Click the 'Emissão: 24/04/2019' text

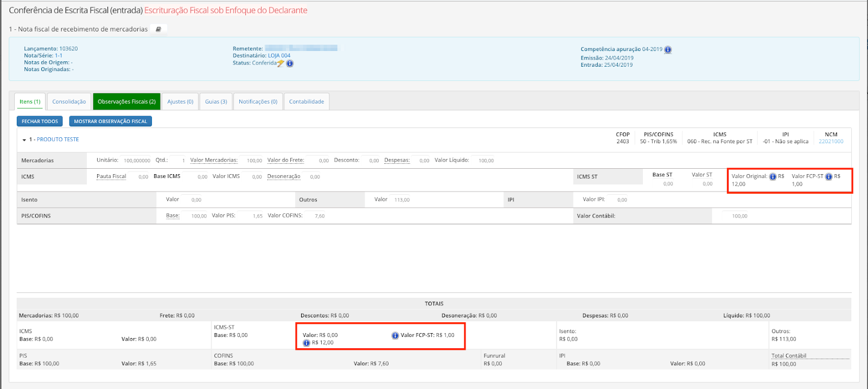607,58
